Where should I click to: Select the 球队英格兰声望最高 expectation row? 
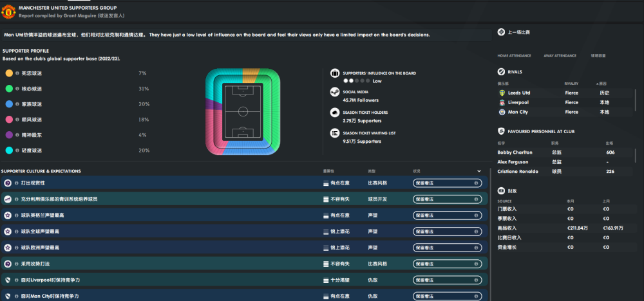[244, 215]
